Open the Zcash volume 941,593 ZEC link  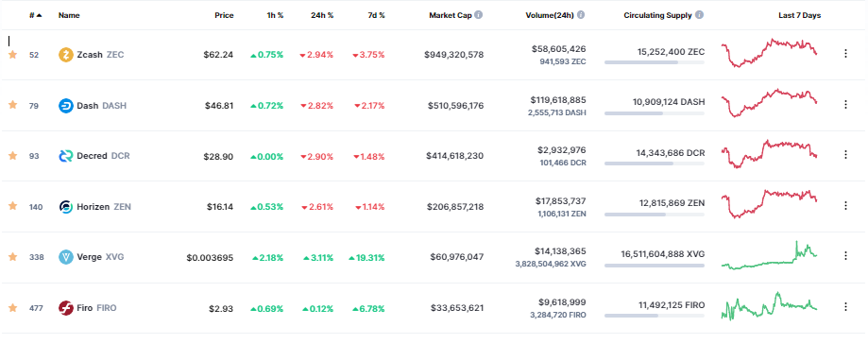[x=562, y=62]
